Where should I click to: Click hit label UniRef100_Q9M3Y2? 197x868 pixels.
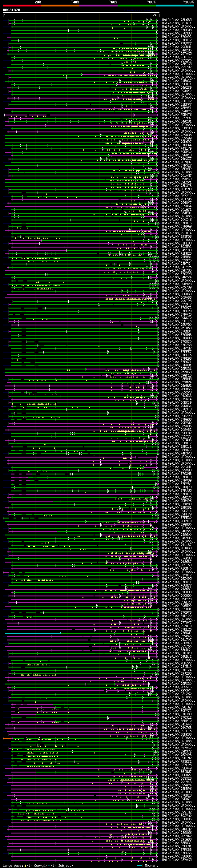177,751
